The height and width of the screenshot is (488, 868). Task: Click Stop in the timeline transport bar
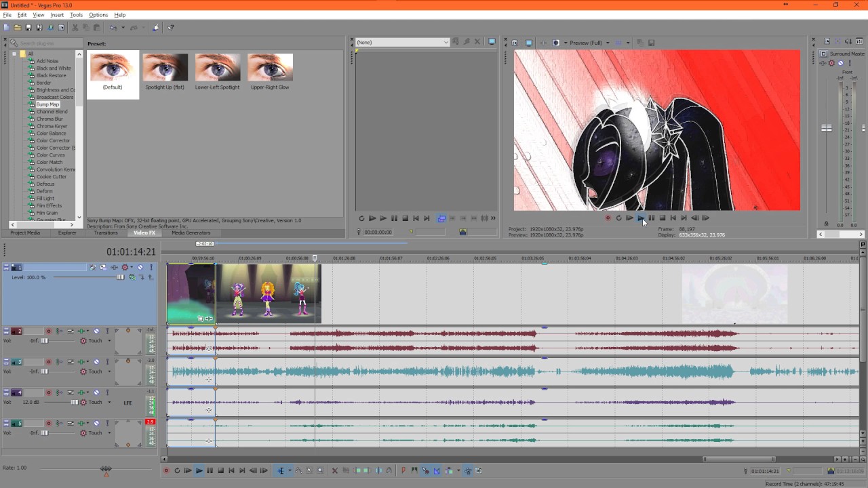[x=220, y=470]
